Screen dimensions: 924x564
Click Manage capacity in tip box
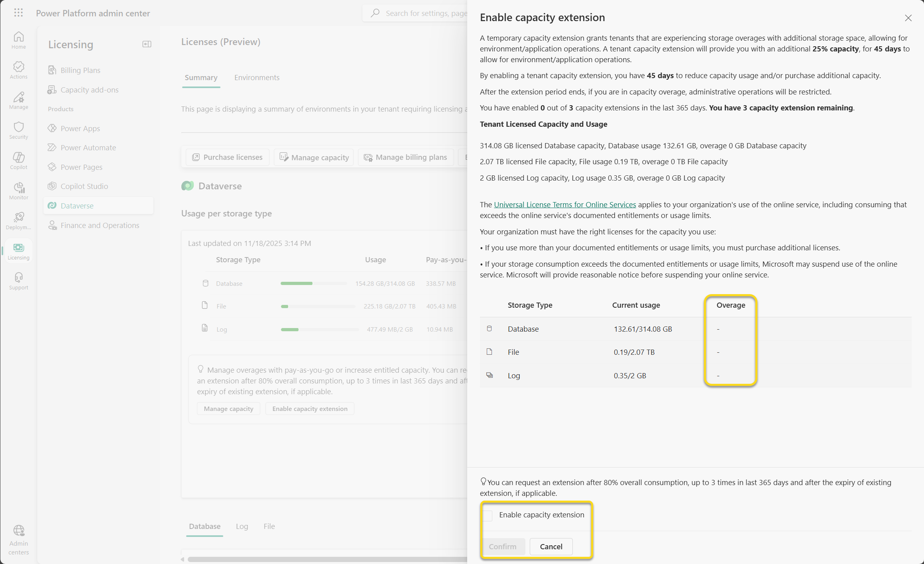point(228,409)
